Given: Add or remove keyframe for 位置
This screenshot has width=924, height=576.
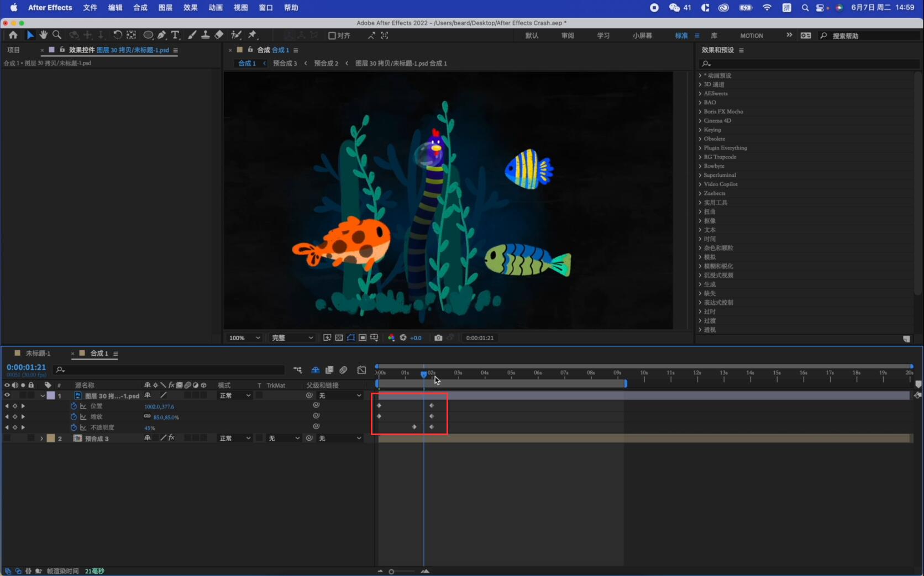Looking at the screenshot, I should click(15, 406).
